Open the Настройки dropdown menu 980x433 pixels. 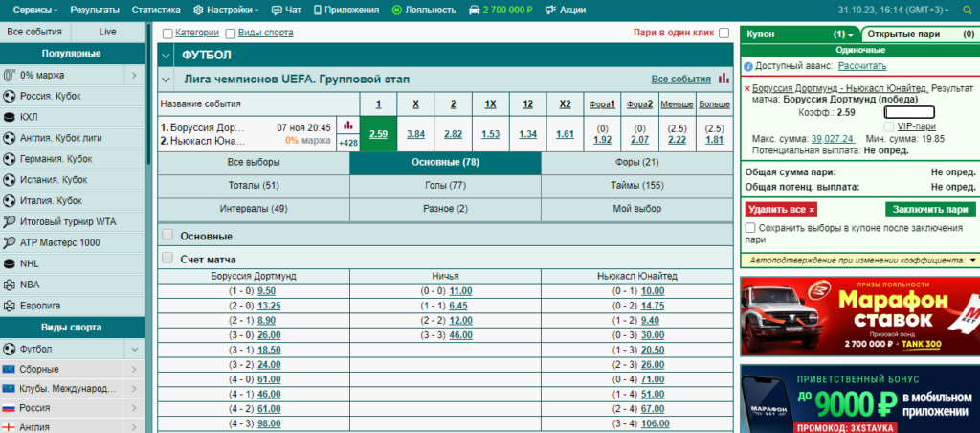226,10
